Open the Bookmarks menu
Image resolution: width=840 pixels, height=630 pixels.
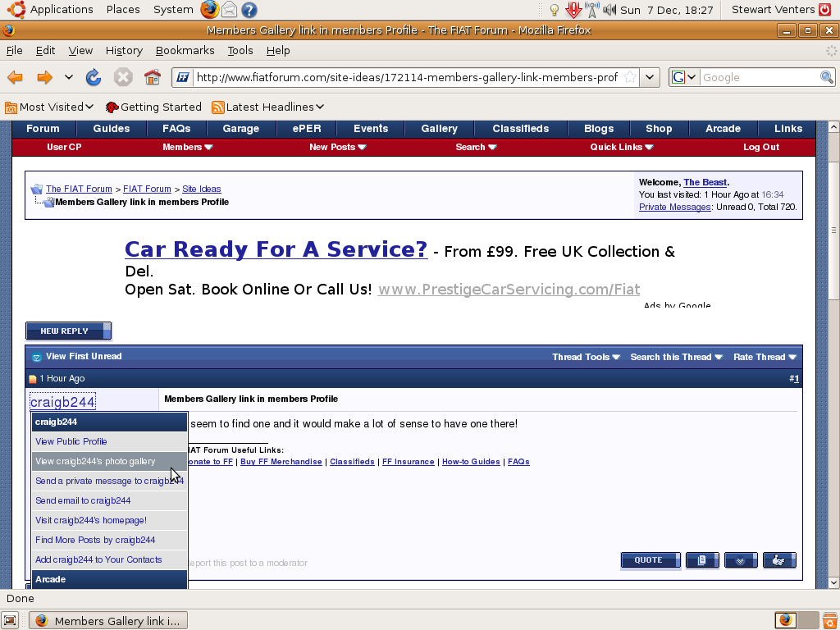click(x=185, y=50)
